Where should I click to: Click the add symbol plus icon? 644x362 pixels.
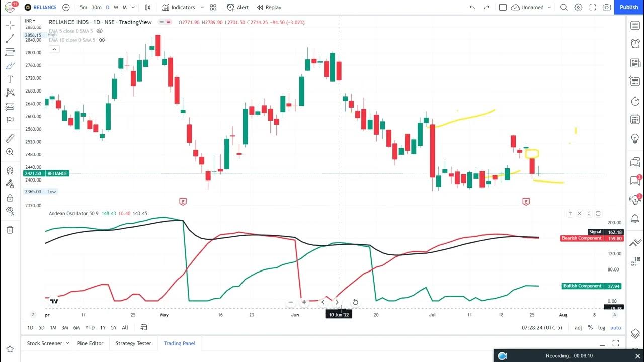tap(66, 7)
